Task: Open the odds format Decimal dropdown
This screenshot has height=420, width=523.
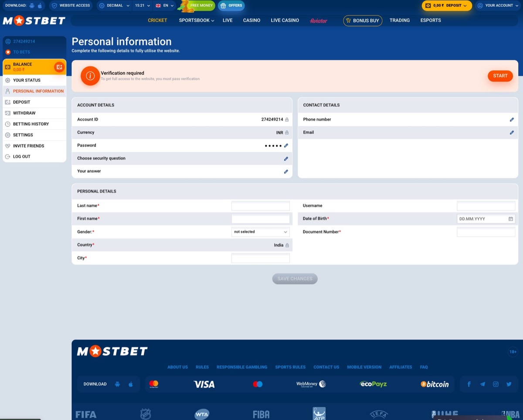Action: click(114, 6)
